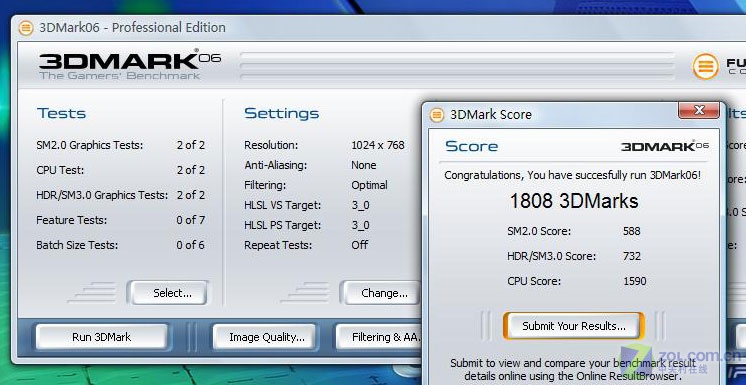Close the 3DMark Score dialog
Image resolution: width=746 pixels, height=385 pixels.
pyautogui.click(x=698, y=110)
